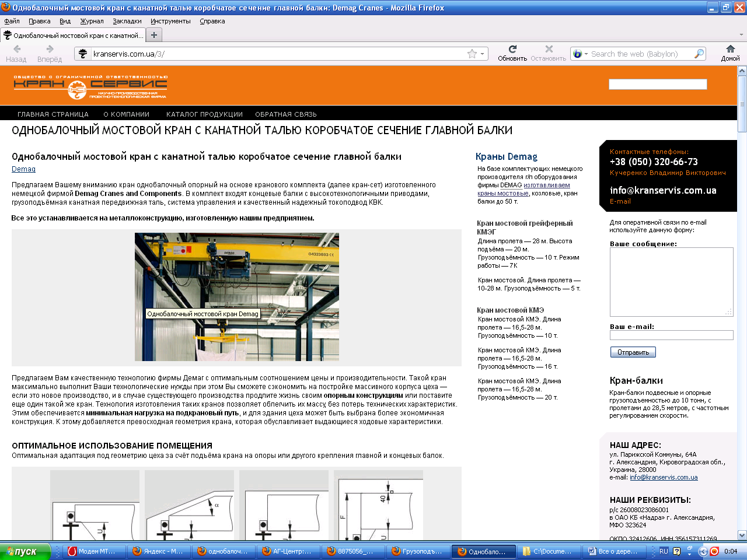747x560 pixels.
Task: Click the Отправить submit button
Action: 633,352
